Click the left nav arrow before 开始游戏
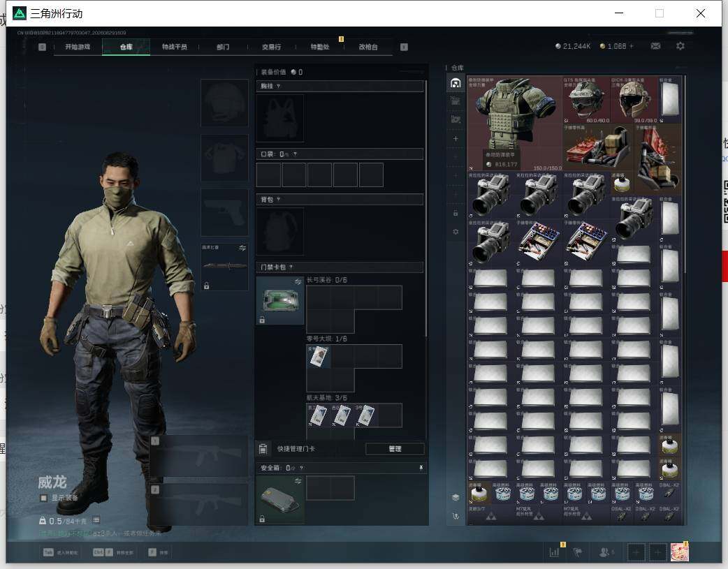 (42, 47)
